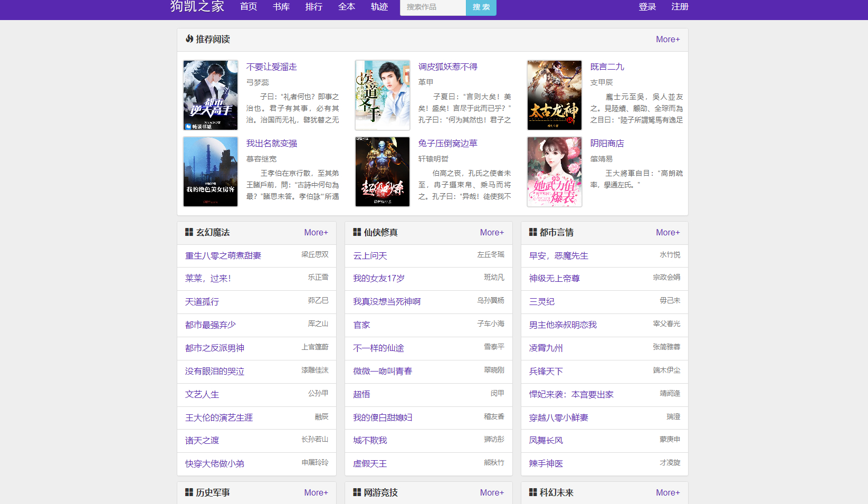Open the novel 云上问天
The image size is (868, 504).
370,256
